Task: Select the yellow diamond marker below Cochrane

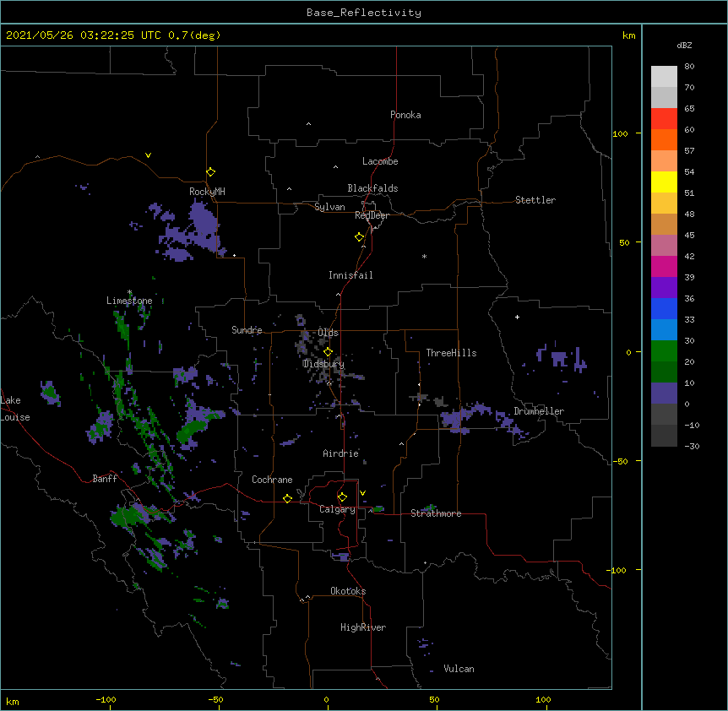Action: coord(287,498)
